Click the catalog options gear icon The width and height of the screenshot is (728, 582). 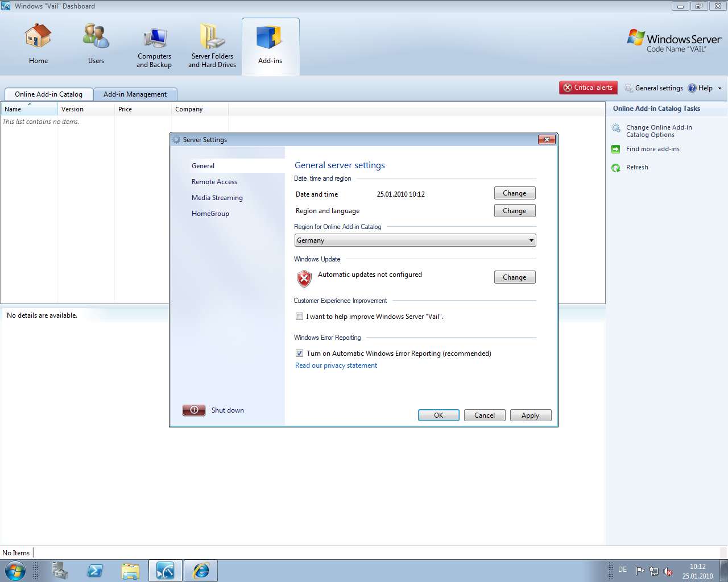(x=616, y=128)
